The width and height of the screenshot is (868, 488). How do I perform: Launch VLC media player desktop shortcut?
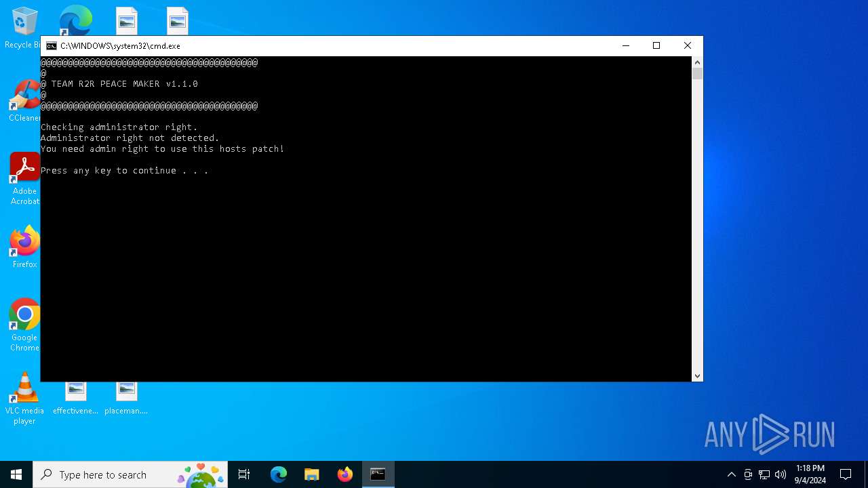pyautogui.click(x=24, y=399)
